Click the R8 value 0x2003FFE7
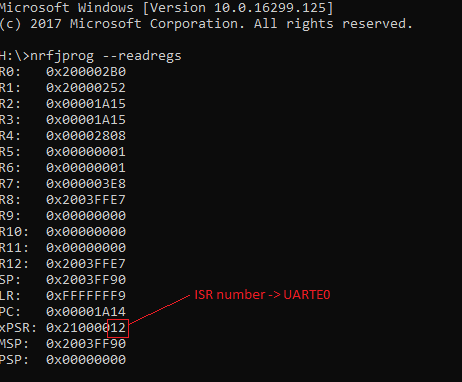 click(x=86, y=200)
